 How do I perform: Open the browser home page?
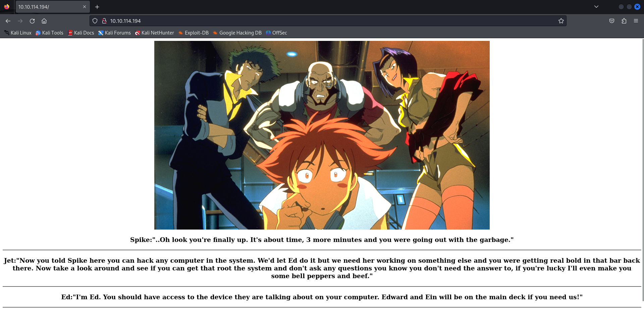click(x=44, y=21)
